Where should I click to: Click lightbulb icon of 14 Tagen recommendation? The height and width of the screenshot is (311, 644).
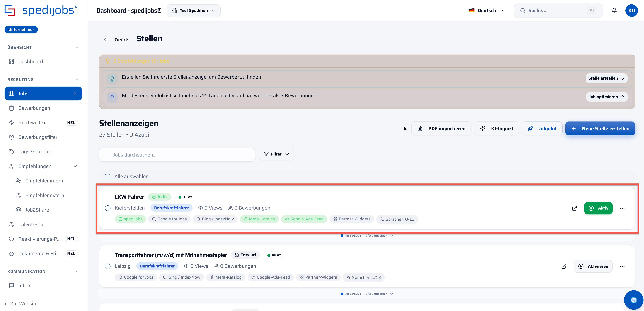point(112,97)
